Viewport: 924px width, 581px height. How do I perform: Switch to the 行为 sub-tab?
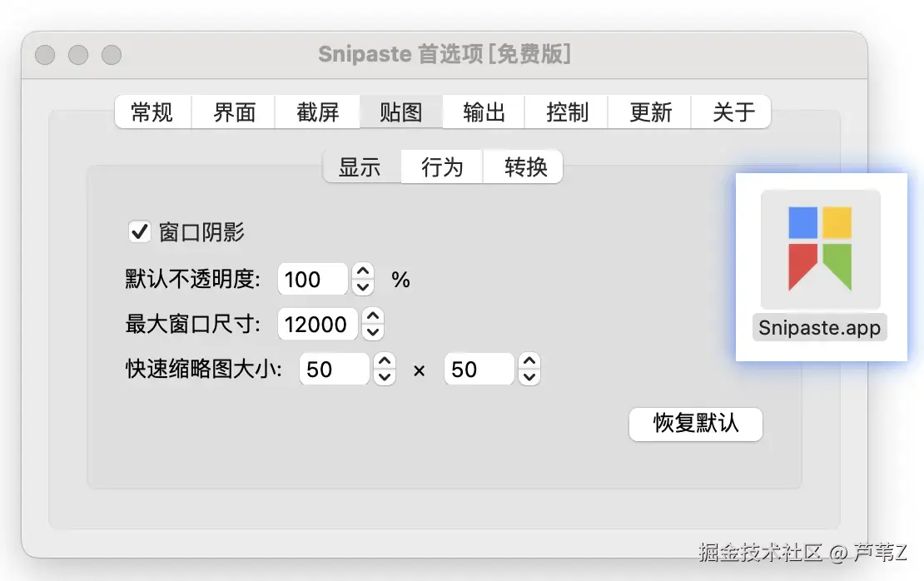(x=441, y=166)
